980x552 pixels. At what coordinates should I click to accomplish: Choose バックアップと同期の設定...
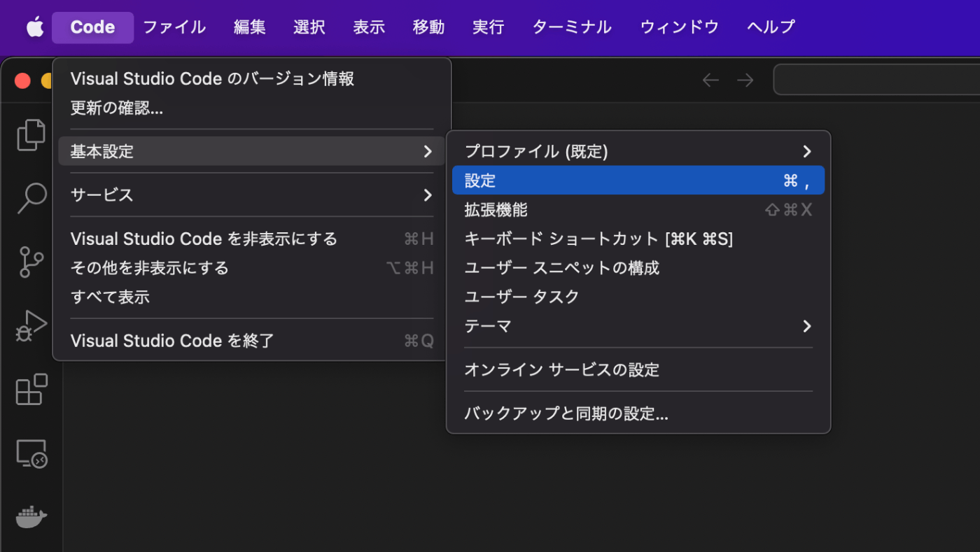[x=638, y=414]
